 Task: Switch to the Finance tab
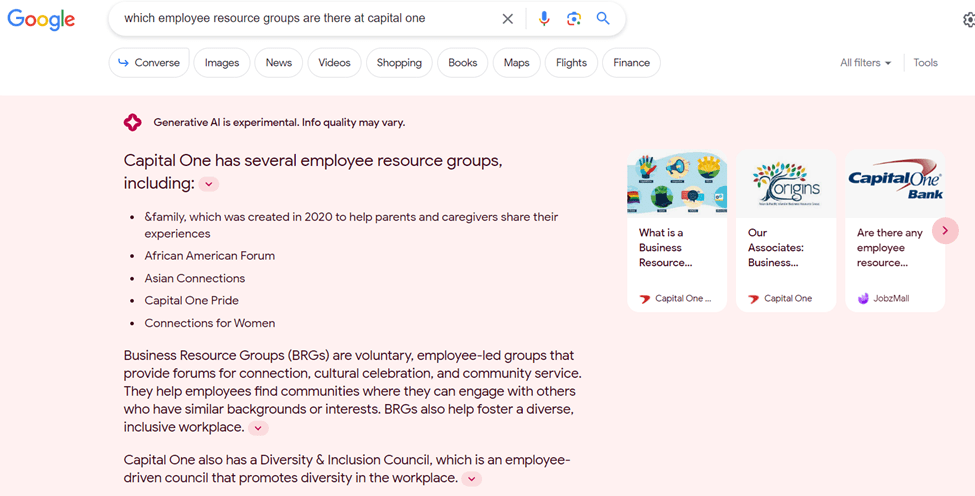point(631,63)
